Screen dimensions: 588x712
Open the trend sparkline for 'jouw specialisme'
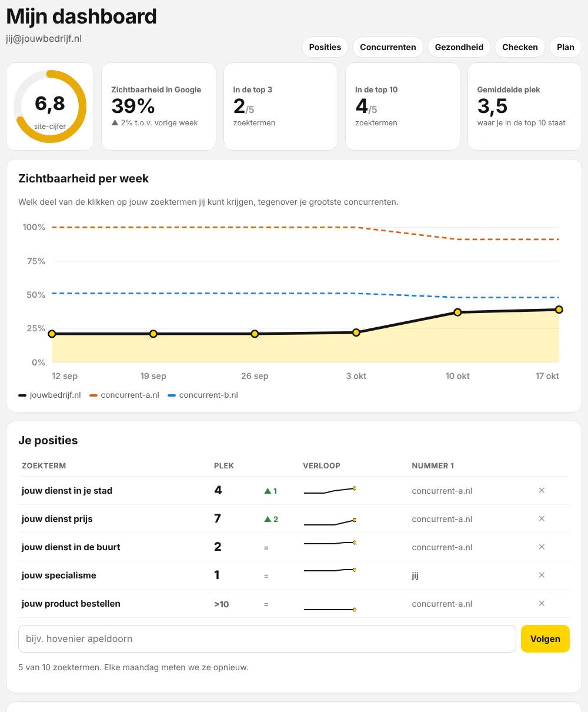point(330,570)
